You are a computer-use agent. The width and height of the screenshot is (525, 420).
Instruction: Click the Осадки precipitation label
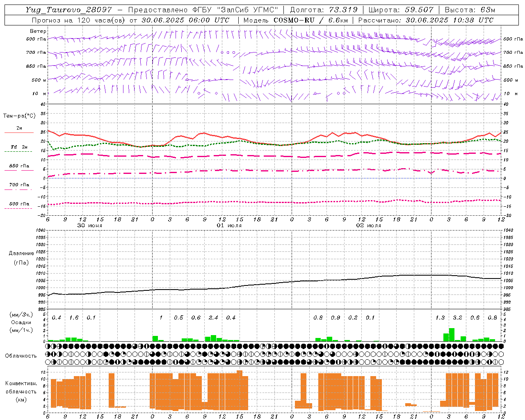pyautogui.click(x=21, y=322)
